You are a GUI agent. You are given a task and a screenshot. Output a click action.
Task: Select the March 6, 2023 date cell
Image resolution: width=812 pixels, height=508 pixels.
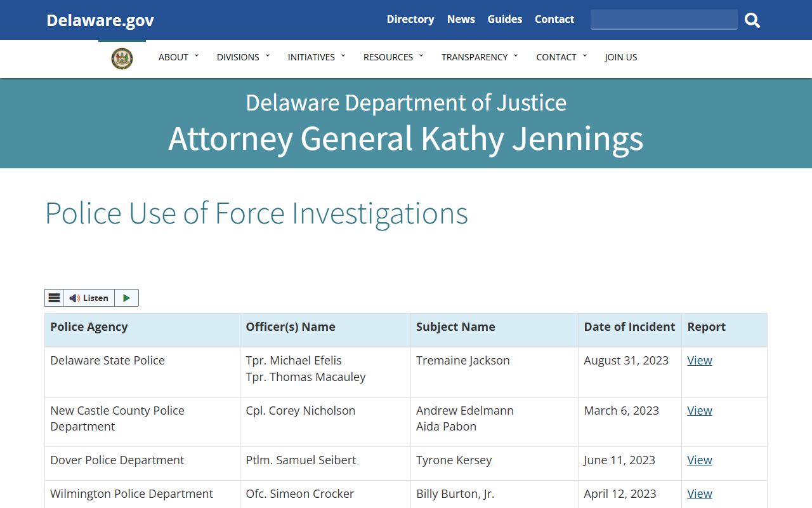tap(630, 422)
